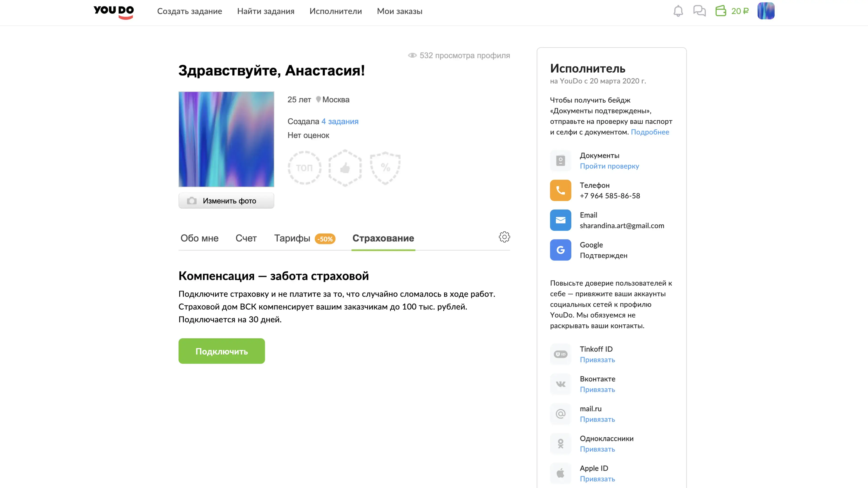The image size is (868, 488).
Task: Open the notifications bell icon
Action: tap(678, 11)
